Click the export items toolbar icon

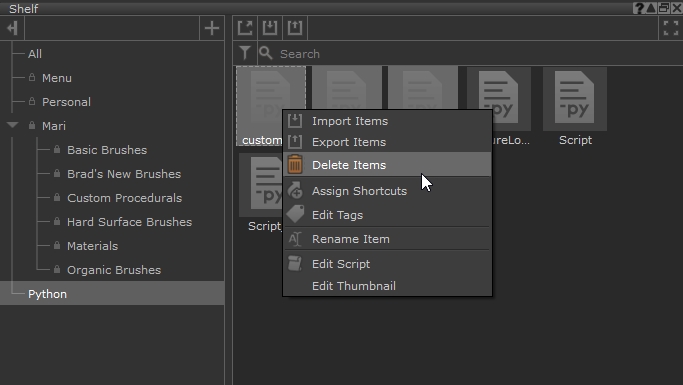[x=295, y=28]
